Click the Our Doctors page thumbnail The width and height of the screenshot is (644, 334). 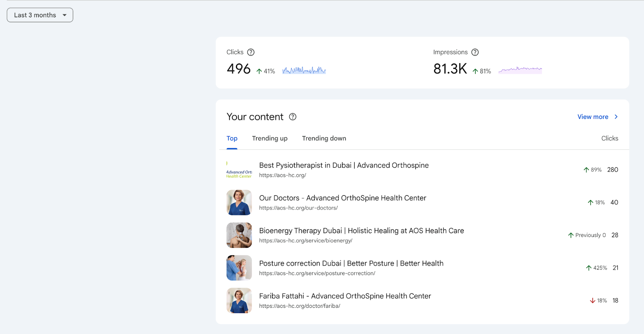pos(239,202)
